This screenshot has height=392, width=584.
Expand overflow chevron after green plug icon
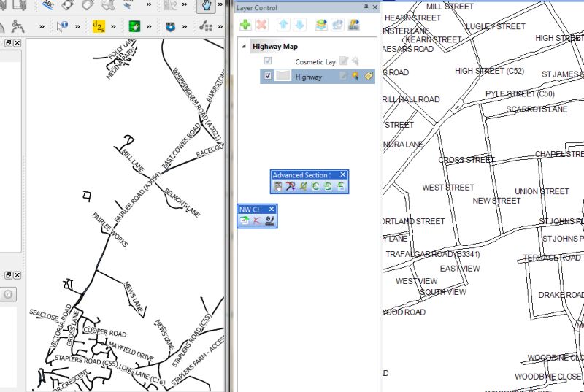click(149, 26)
